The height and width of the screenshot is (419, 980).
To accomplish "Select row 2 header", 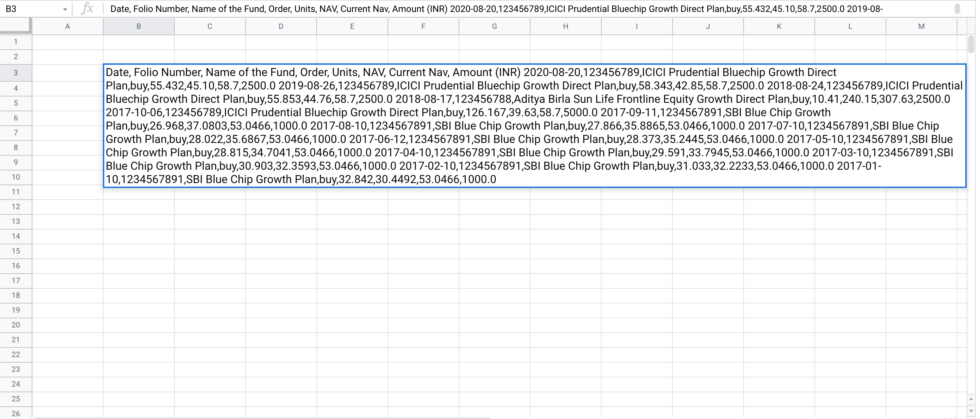I will coord(15,57).
